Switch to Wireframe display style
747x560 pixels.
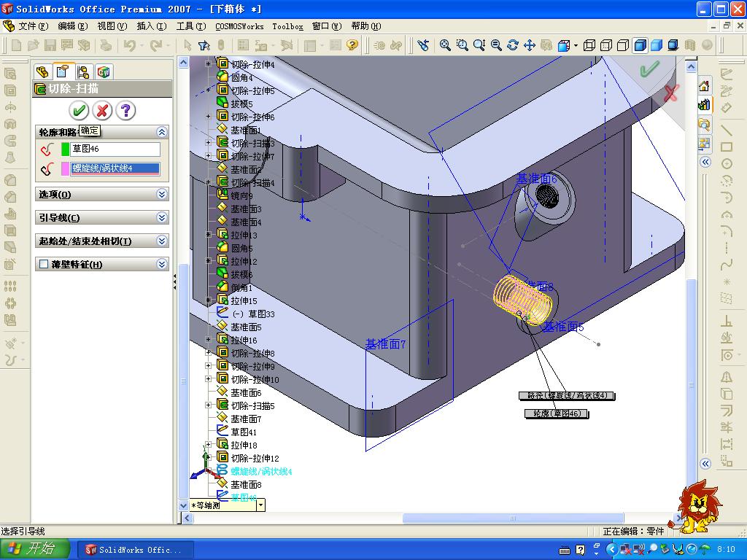[589, 45]
